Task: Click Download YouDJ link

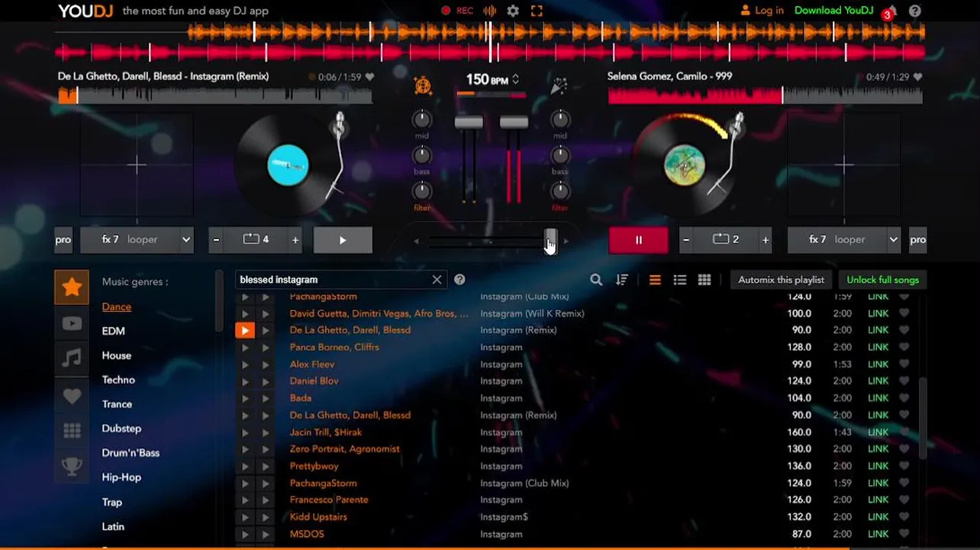Action: [833, 11]
